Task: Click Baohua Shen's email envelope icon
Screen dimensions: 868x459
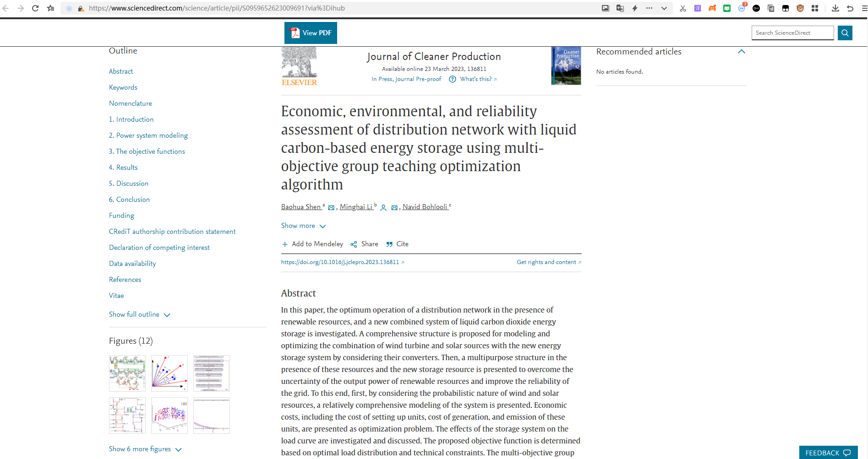Action: pyautogui.click(x=331, y=208)
